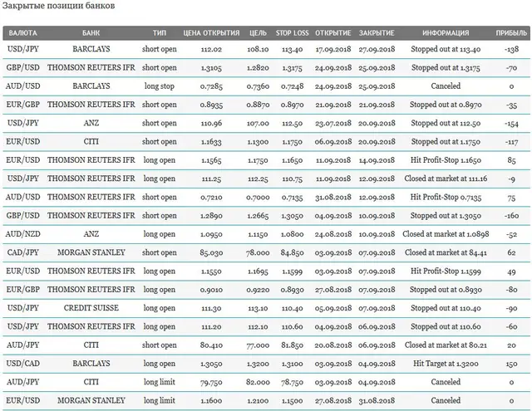This screenshot has width=532, height=411.
Task: Click profit value -117
Action: point(511,142)
